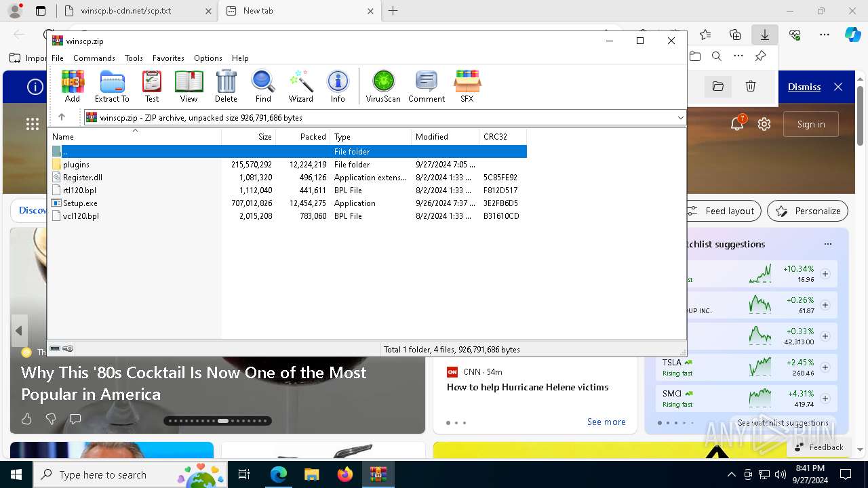The height and width of the screenshot is (488, 868).
Task: Open notifications bell on new tab page
Action: (738, 124)
